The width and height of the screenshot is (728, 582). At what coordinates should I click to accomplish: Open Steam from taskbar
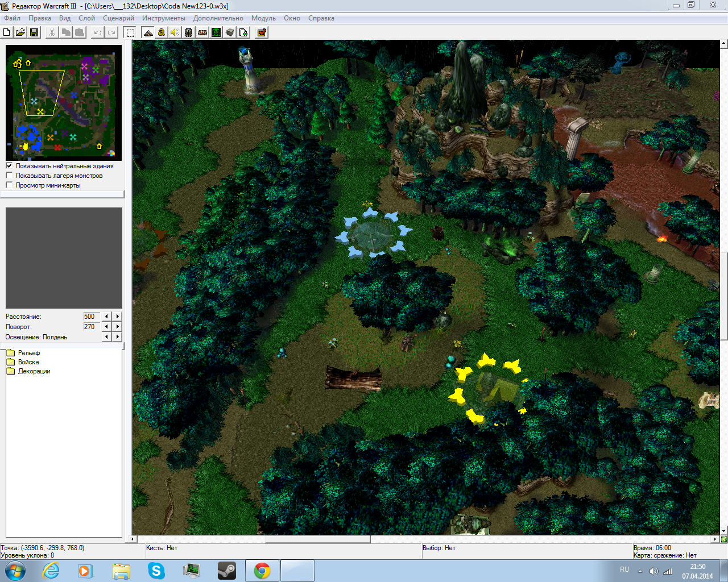coord(227,571)
